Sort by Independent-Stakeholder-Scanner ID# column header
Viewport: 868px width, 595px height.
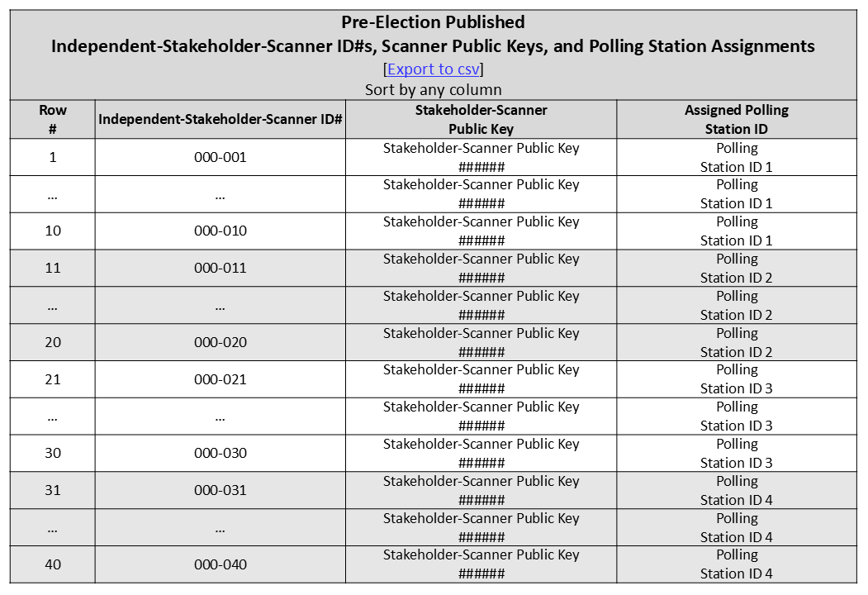click(x=221, y=119)
